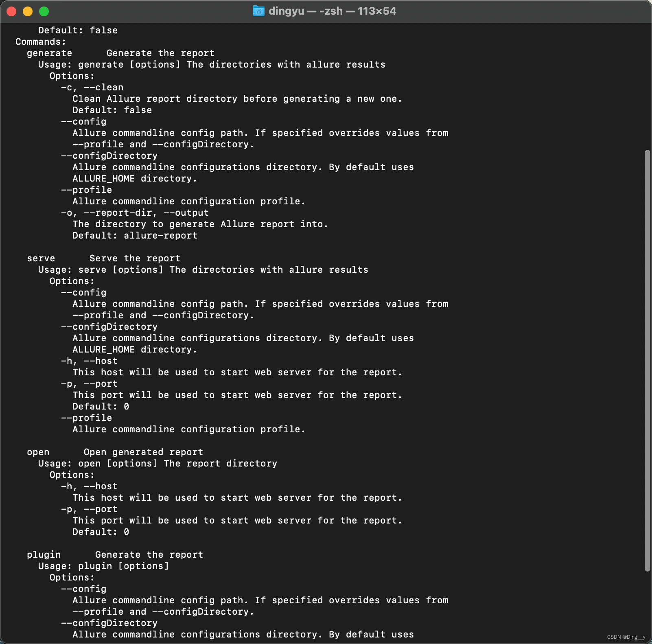The image size is (652, 644).
Task: Click '--configDirectory' option under generate
Action: pyautogui.click(x=109, y=156)
